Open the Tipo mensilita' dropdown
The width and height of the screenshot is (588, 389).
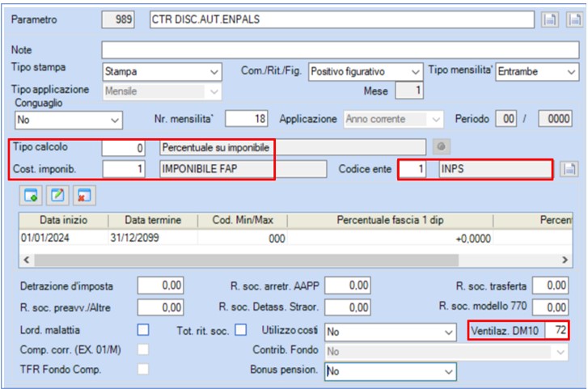point(537,72)
